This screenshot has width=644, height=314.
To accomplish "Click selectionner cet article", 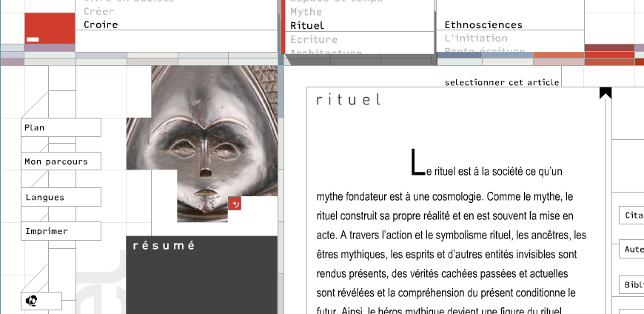I will tap(501, 82).
